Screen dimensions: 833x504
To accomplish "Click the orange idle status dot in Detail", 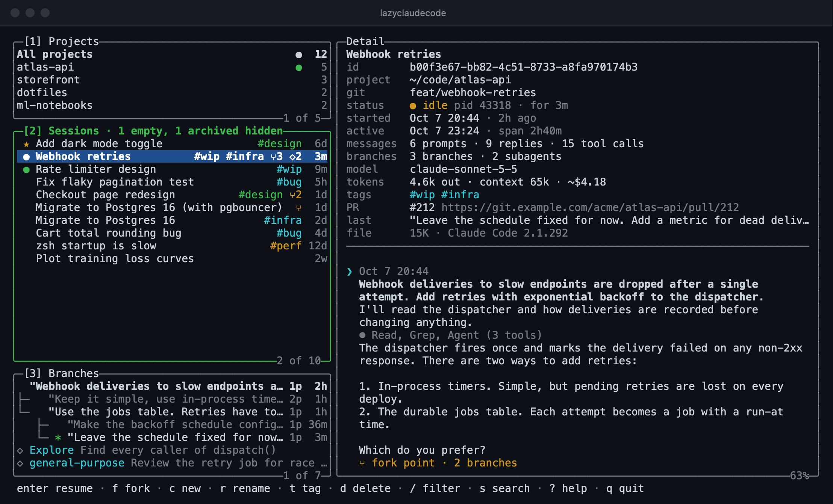I will tap(413, 106).
